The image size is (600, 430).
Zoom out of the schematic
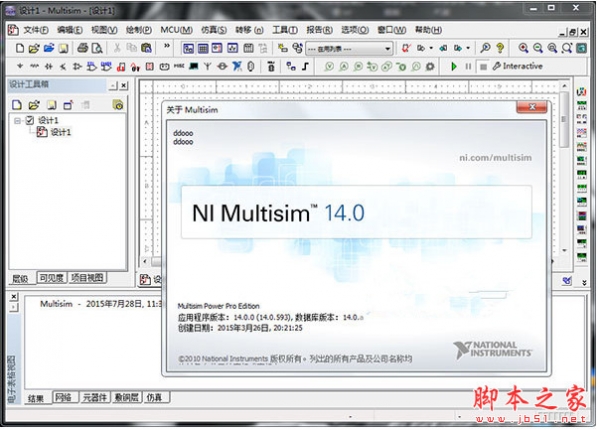tap(538, 48)
